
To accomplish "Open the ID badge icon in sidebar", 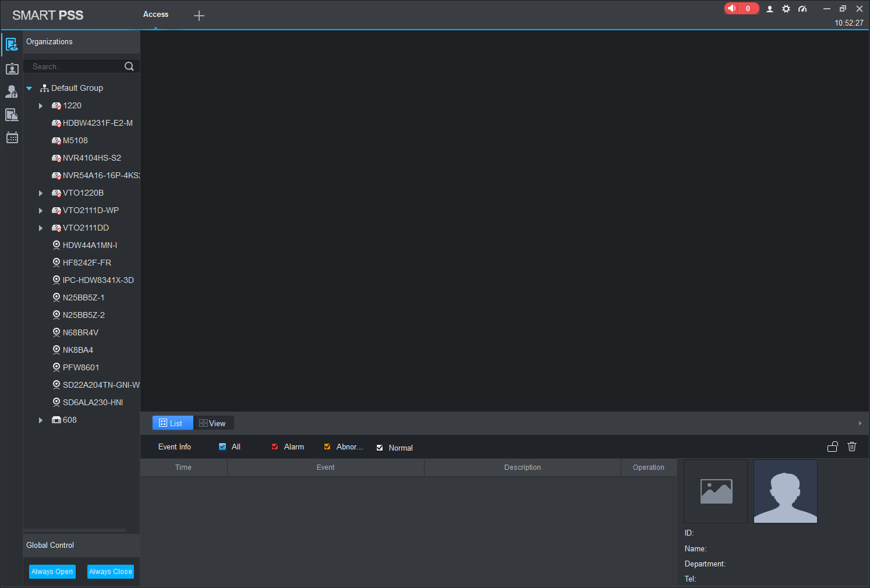I will (x=12, y=69).
